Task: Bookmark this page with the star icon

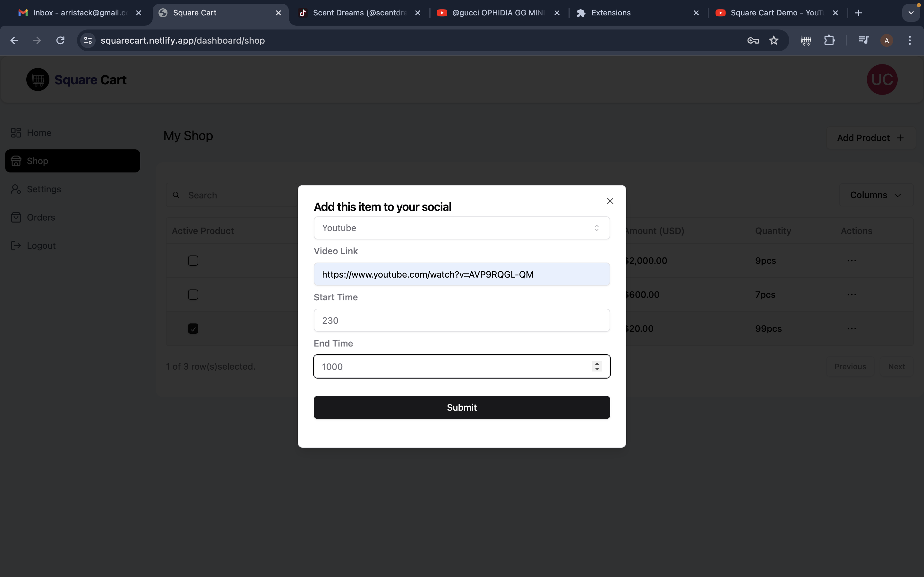Action: coord(774,40)
